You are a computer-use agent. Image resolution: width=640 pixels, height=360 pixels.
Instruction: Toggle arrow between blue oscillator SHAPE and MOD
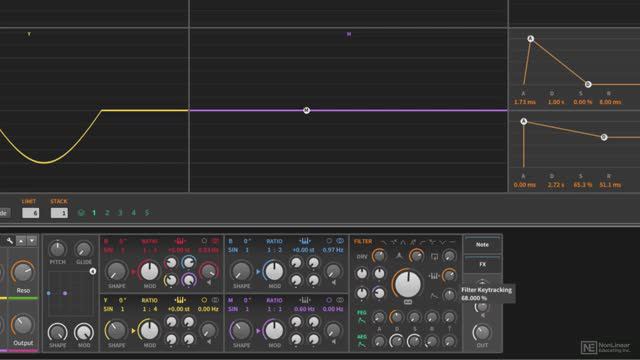tap(258, 271)
